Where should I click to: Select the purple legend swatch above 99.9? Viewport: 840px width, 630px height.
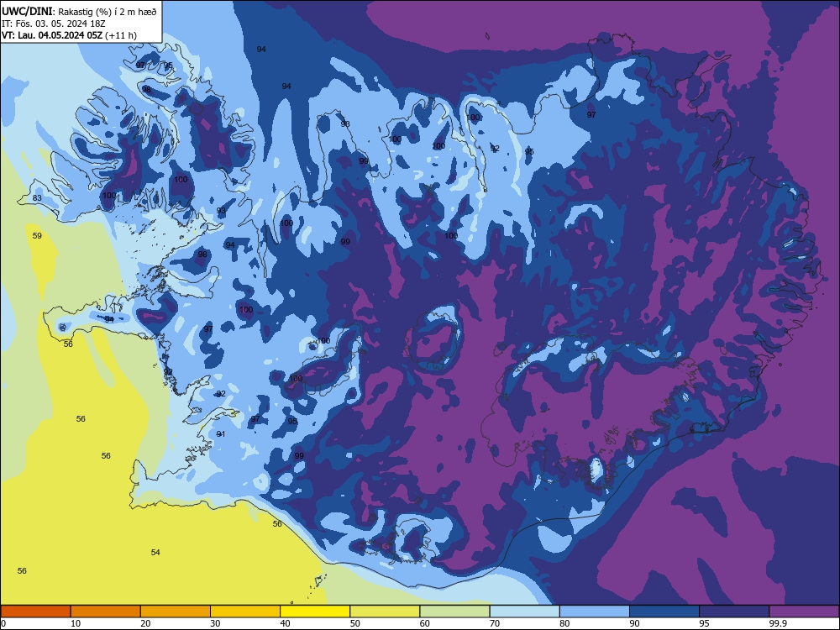click(x=804, y=612)
